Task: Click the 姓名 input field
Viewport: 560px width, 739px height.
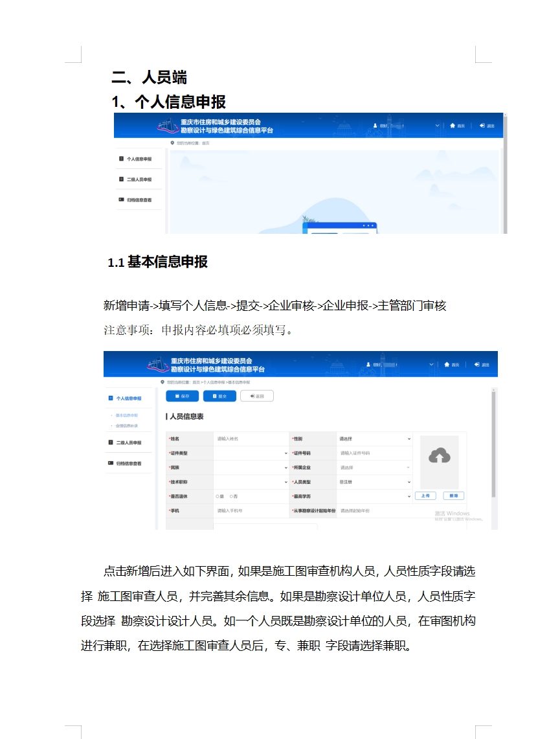Action: pos(251,438)
